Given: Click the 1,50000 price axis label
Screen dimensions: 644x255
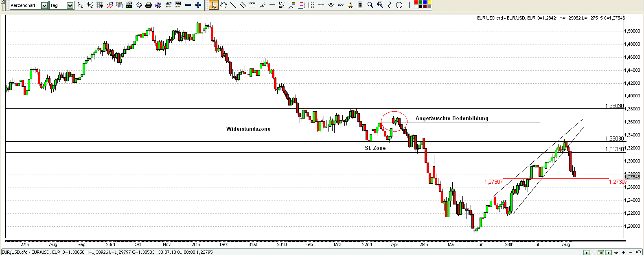Looking at the screenshot, I should 633,31.
